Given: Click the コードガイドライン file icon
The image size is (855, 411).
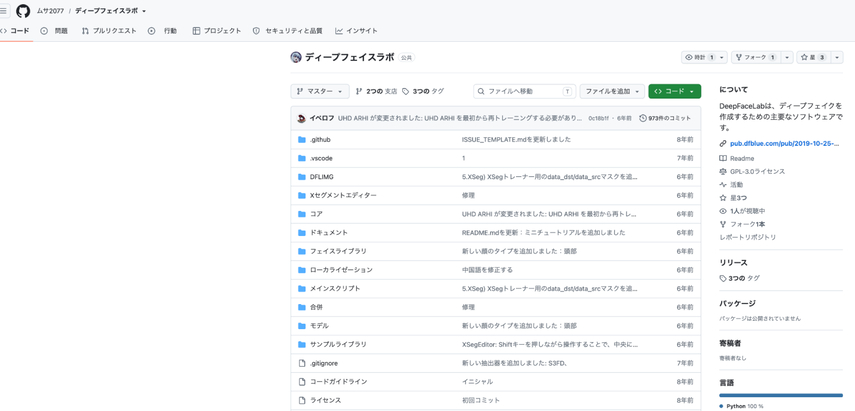Looking at the screenshot, I should tap(302, 382).
